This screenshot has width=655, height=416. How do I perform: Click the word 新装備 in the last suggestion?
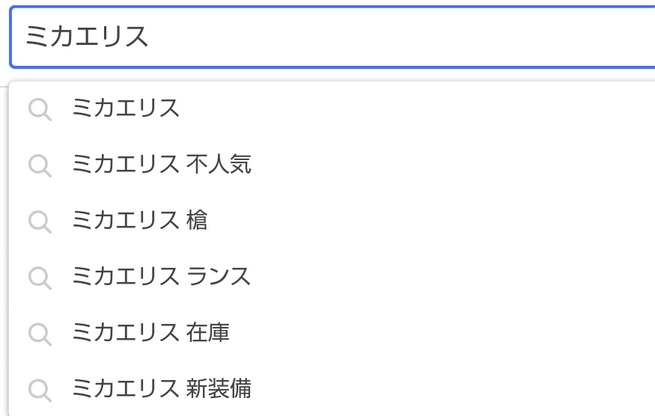point(219,388)
